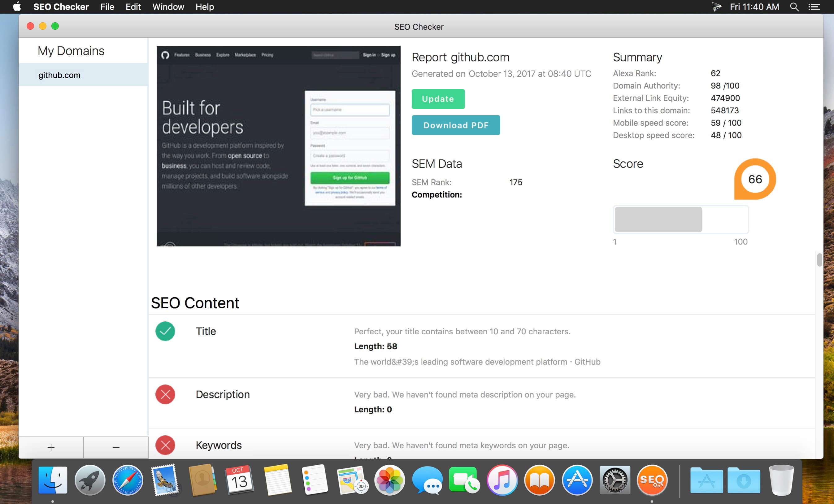Click the menu bar clock Fri 11:40 AM
The height and width of the screenshot is (504, 834).
click(x=754, y=7)
